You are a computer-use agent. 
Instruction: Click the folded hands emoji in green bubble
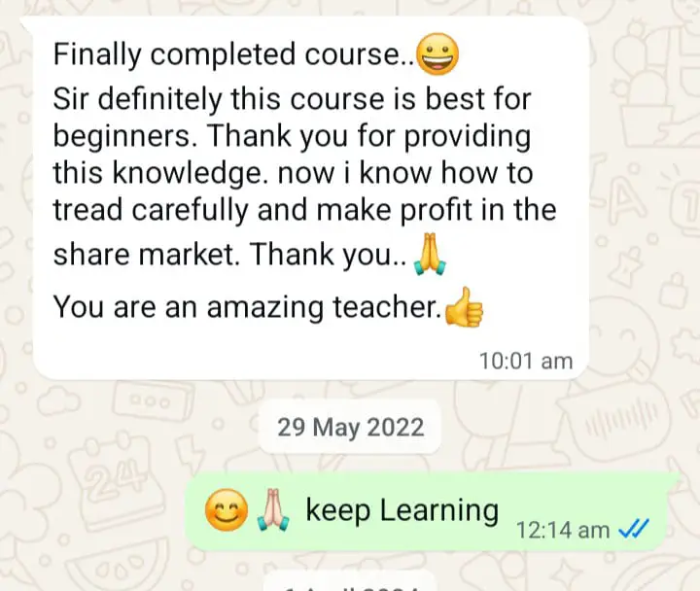[x=273, y=510]
